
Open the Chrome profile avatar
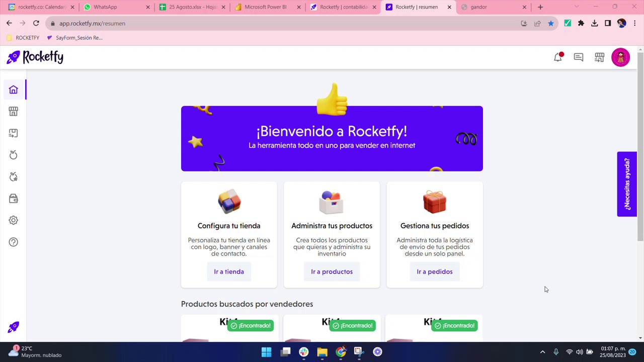tap(621, 23)
